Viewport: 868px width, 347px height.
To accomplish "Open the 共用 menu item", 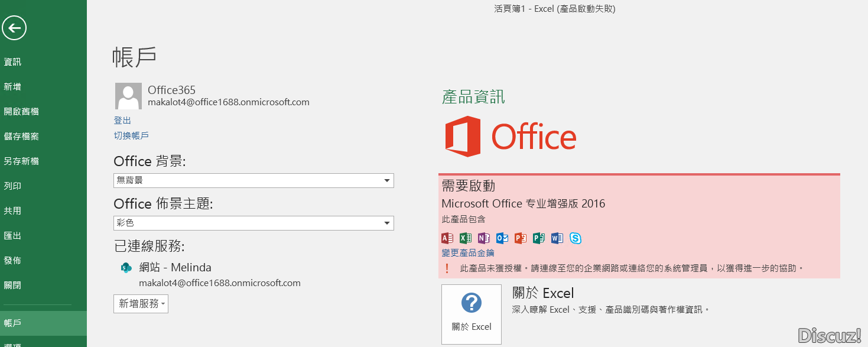I will [43, 210].
